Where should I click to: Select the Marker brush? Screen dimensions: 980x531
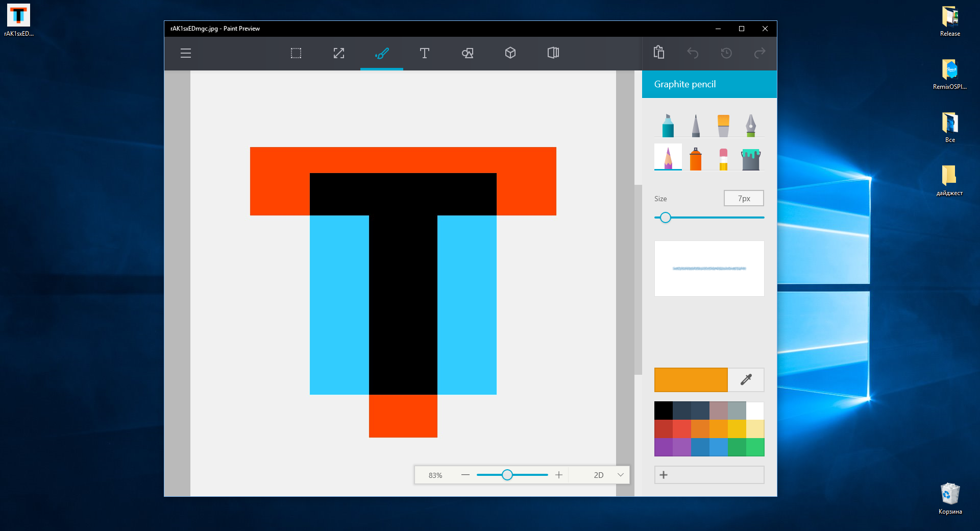(668, 125)
